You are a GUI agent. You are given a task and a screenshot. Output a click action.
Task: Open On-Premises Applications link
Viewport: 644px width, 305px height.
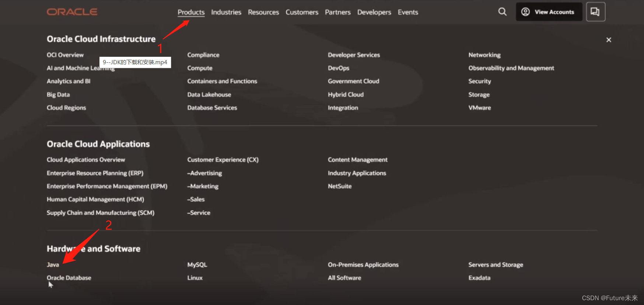point(363,265)
